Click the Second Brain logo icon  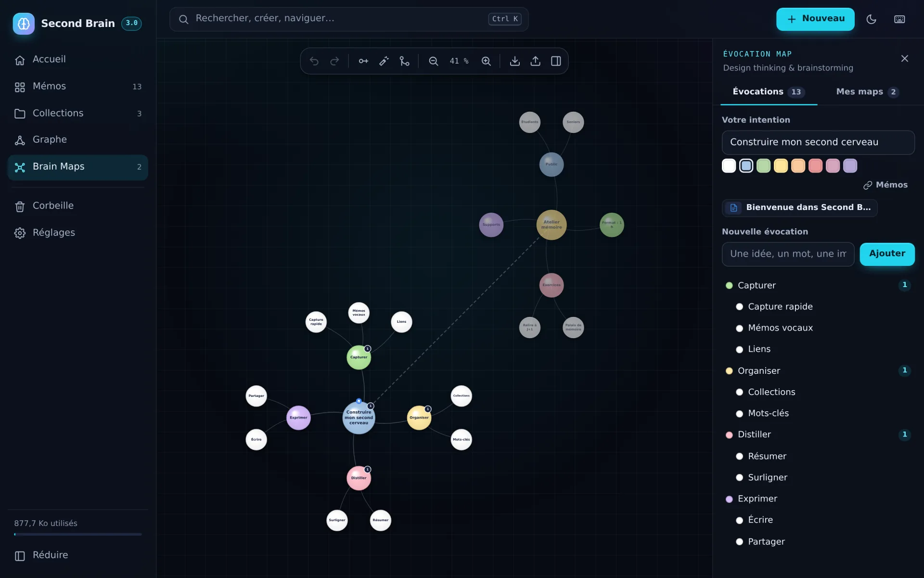pyautogui.click(x=24, y=24)
